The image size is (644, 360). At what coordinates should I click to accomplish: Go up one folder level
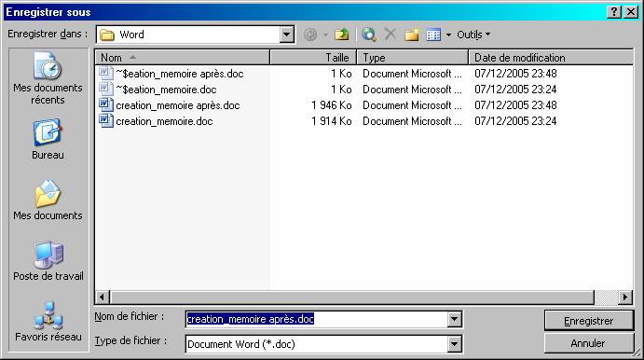[x=342, y=35]
